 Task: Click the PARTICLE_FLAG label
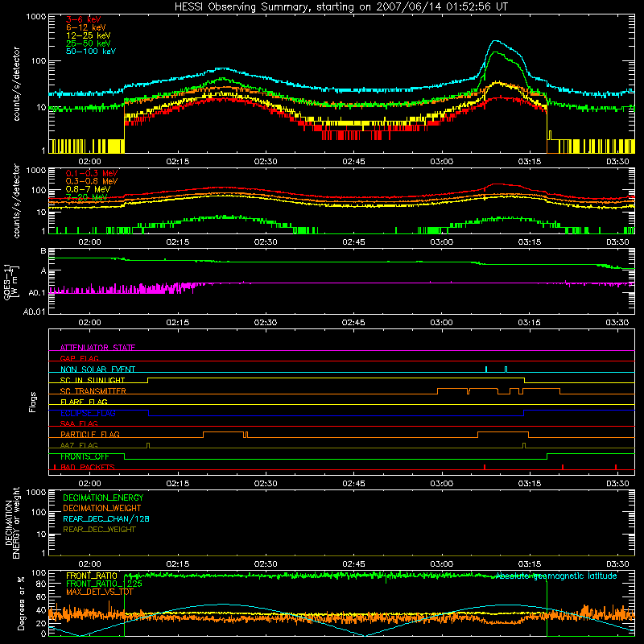[x=90, y=435]
